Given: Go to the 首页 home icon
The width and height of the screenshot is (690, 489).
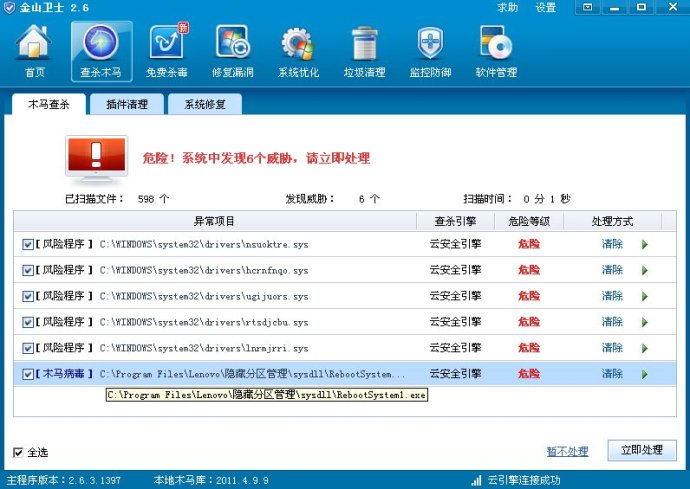Looking at the screenshot, I should click(34, 43).
